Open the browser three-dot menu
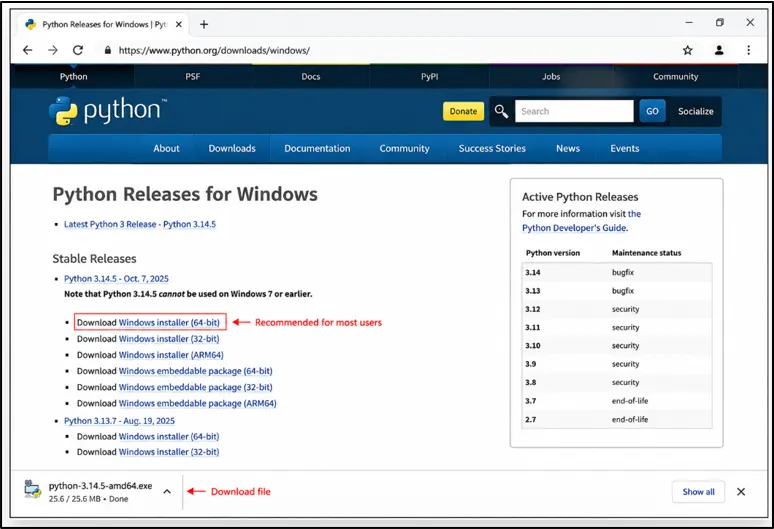774x529 pixels. (748, 50)
